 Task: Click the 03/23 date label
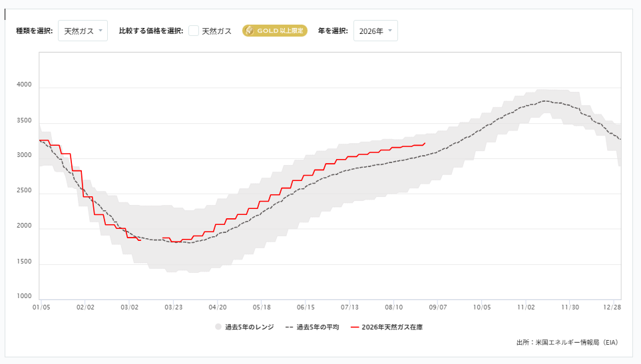[174, 307]
